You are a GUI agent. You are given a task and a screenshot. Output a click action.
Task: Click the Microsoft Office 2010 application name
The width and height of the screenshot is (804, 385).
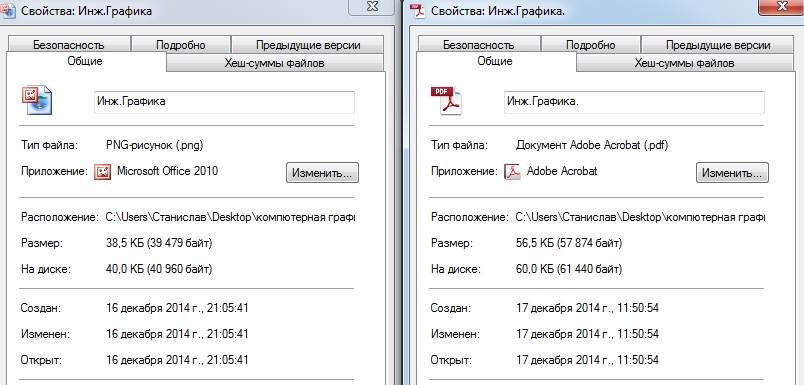(x=168, y=171)
